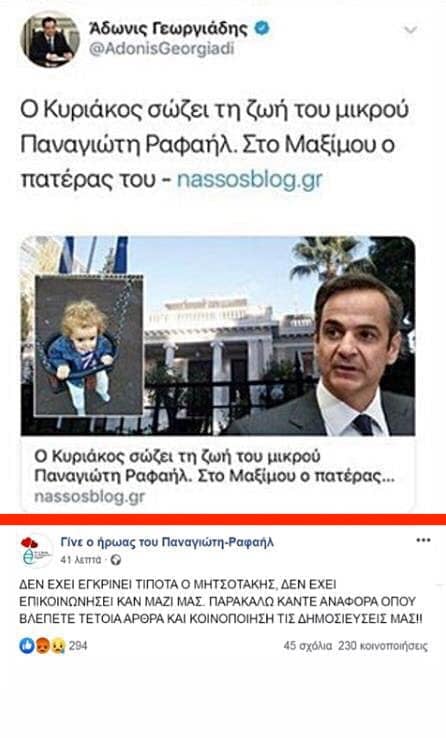This screenshot has width=446, height=738.
Task: Click the child swing photo inset
Action: (x=89, y=346)
